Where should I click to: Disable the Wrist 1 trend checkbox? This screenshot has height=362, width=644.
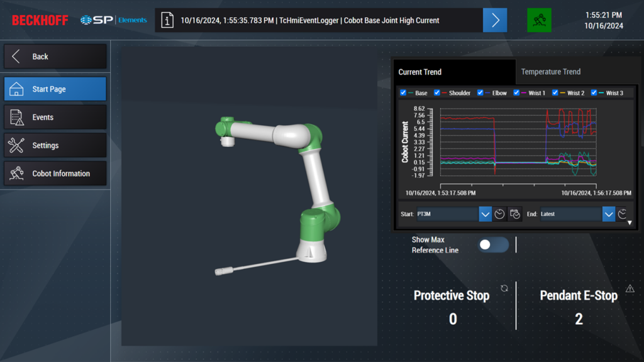(516, 92)
